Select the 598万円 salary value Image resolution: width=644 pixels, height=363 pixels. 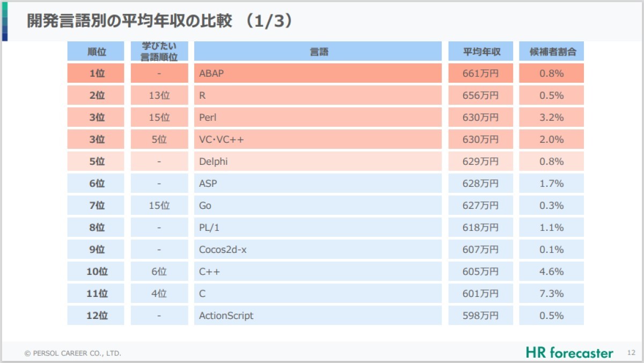[481, 315]
